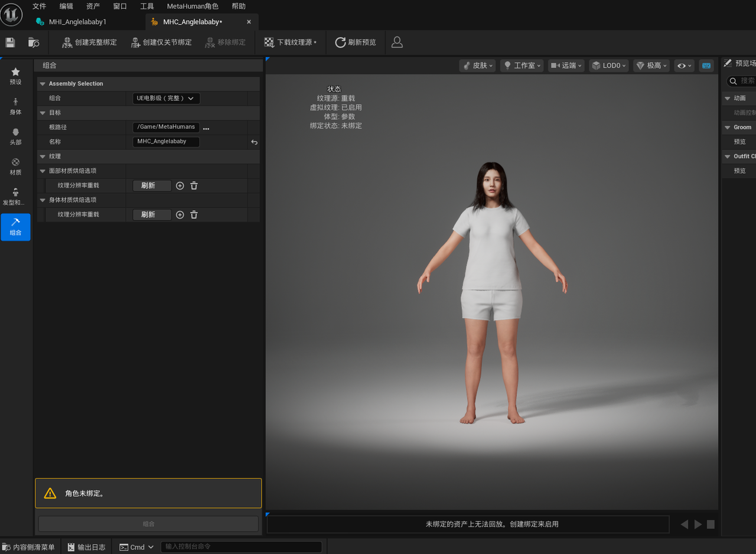This screenshot has height=554, width=756.
Task: Select the 身体 sidebar icon
Action: tap(15, 106)
